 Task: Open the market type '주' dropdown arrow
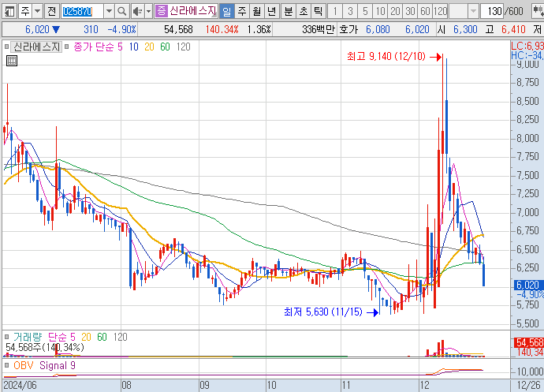(38, 12)
